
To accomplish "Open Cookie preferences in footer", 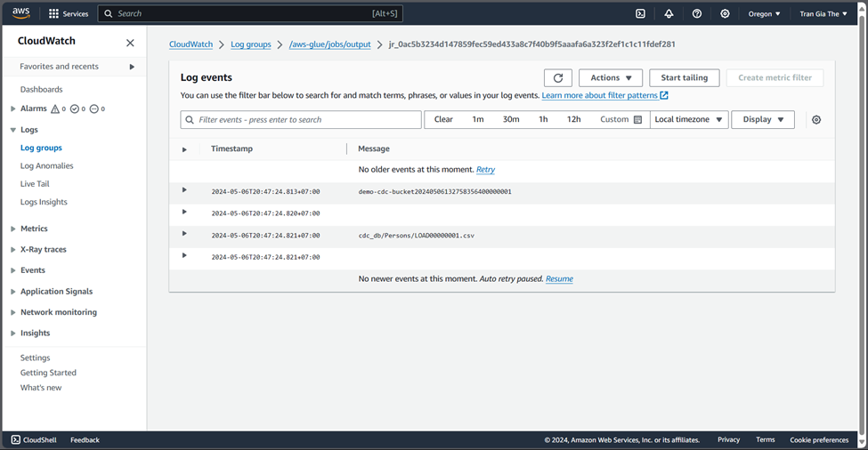I will (x=819, y=440).
